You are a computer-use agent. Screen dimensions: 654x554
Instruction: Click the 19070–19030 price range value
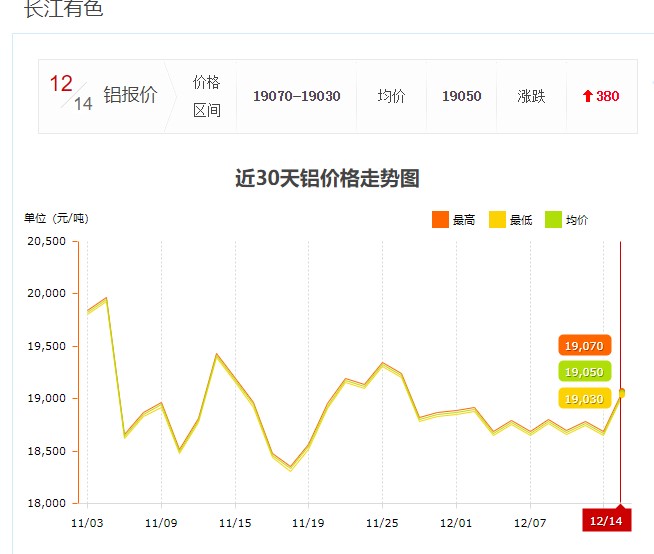tap(296, 97)
